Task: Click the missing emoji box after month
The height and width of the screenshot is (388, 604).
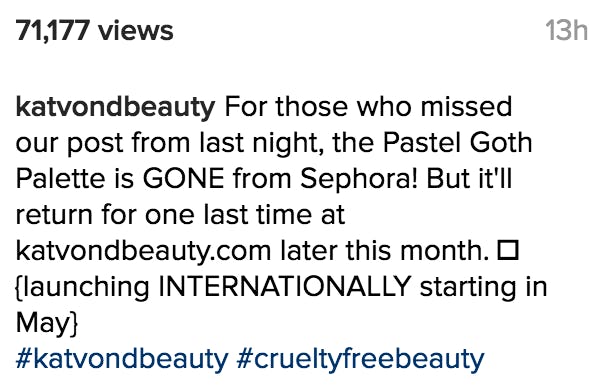Action: [508, 250]
